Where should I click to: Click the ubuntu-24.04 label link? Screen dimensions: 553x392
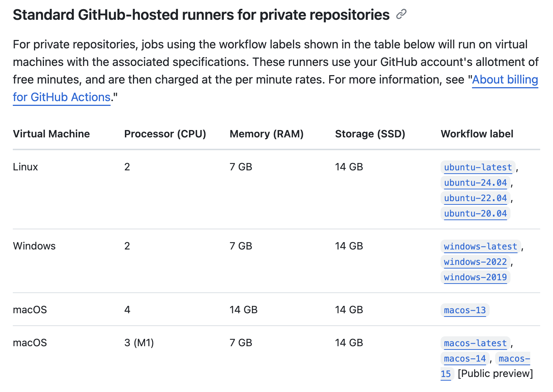475,183
